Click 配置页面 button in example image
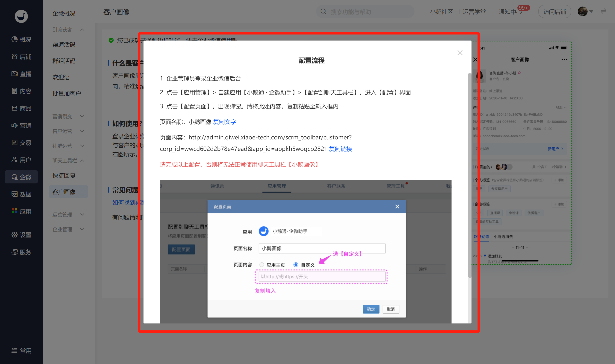Viewport: 615px width, 364px height. pos(181,249)
